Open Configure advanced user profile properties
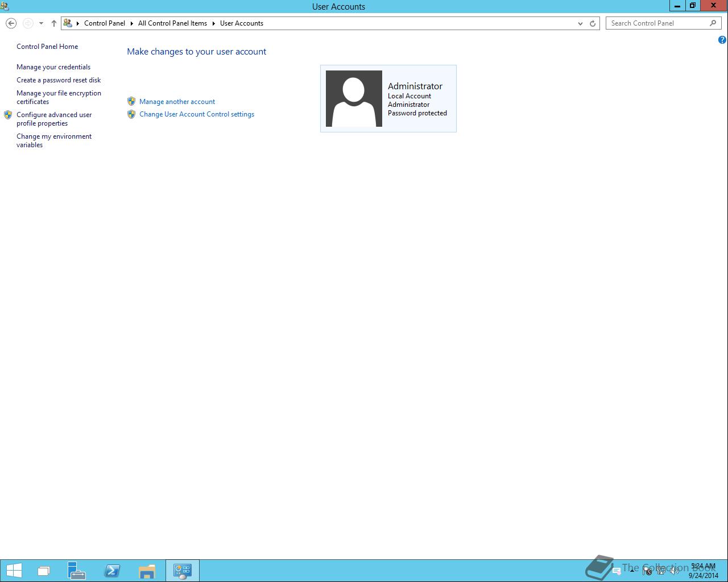 coord(54,119)
